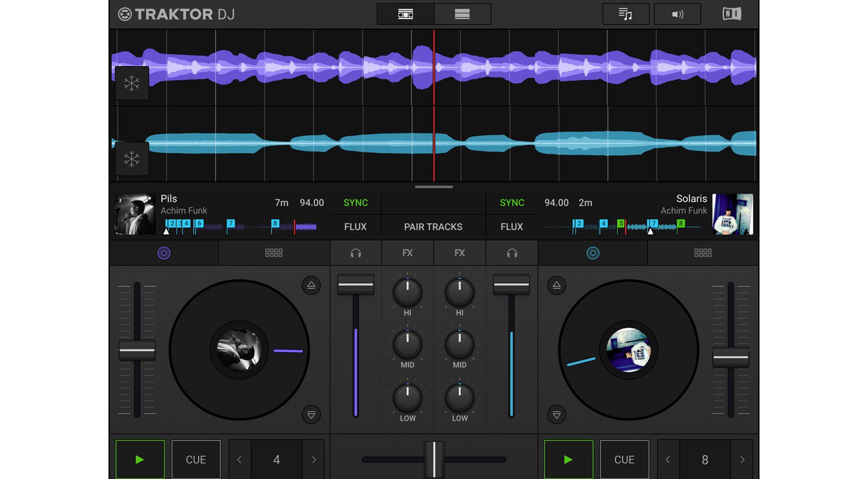Click the left channel LOW knob
This screenshot has width=868, height=479.
click(408, 398)
